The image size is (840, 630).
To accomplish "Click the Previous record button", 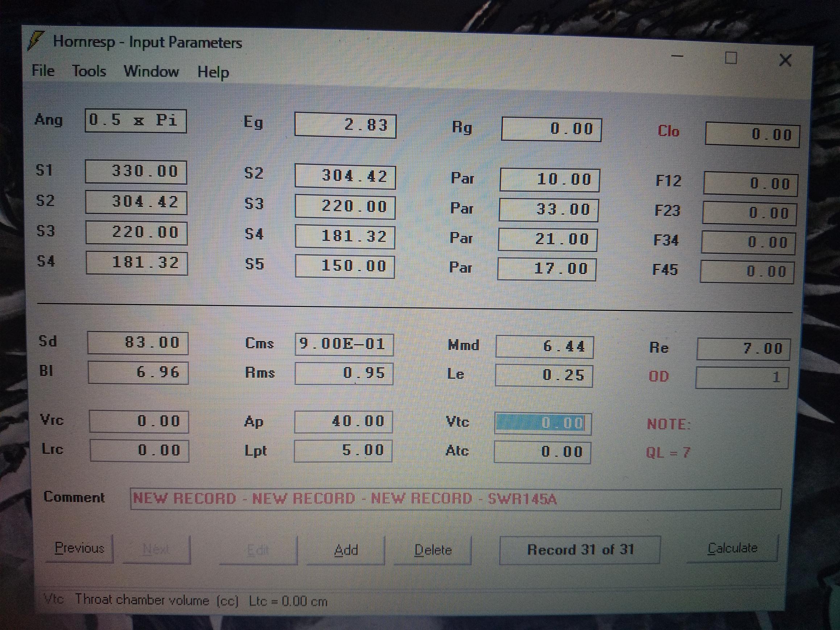I will (79, 548).
